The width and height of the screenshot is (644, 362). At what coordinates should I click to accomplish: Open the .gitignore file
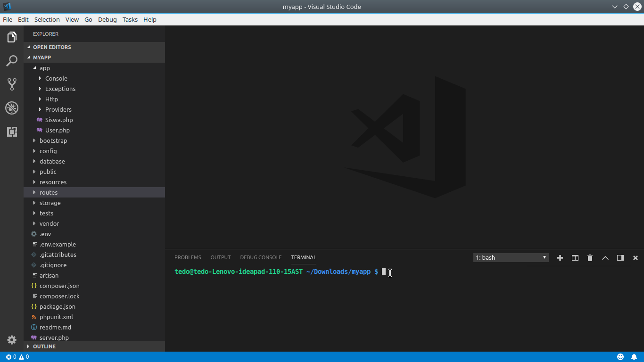pyautogui.click(x=94, y=265)
